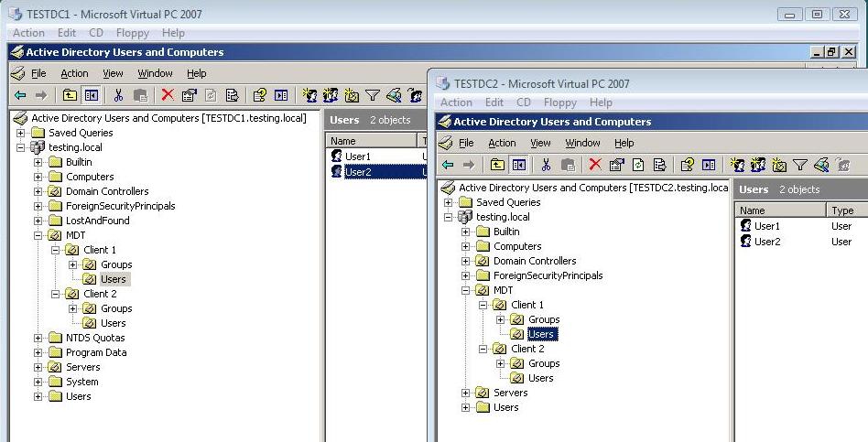Collapse Client 2 node in TESTDC2 tree
Screen dimensions: 868x442
[x=483, y=349]
